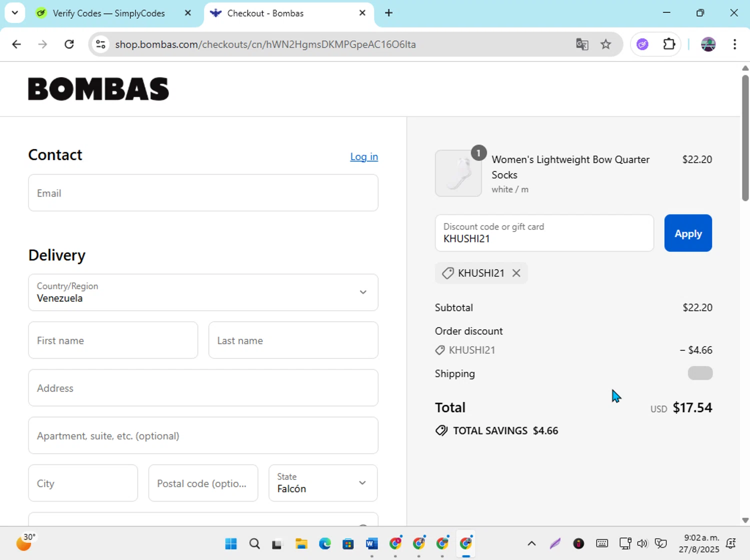
Task: Open the clock and date panel
Action: click(698, 543)
